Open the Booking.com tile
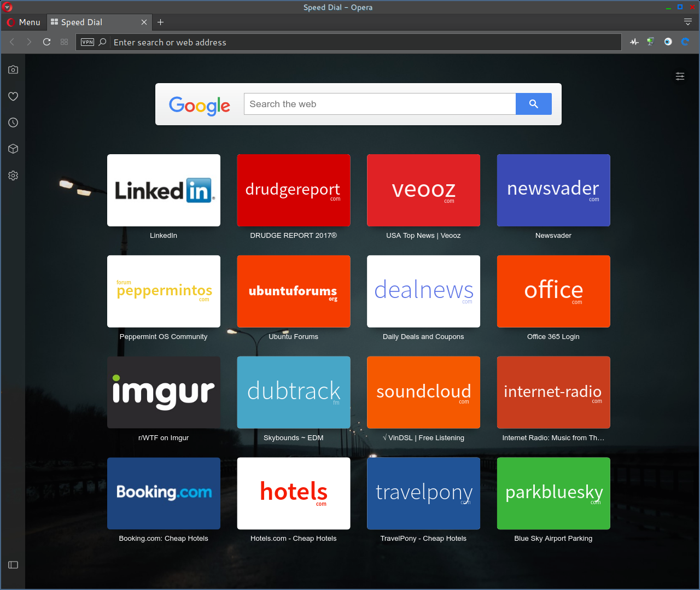The width and height of the screenshot is (700, 590). [164, 493]
